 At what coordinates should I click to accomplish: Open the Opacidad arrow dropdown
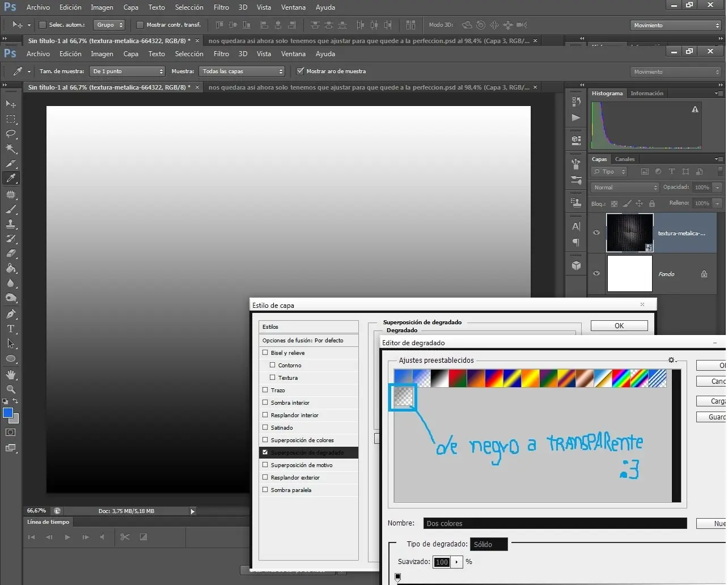717,188
